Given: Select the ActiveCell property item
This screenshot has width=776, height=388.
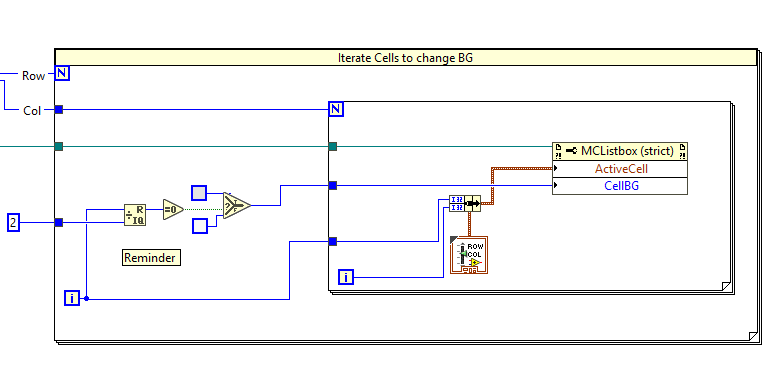Looking at the screenshot, I should coord(620,169).
